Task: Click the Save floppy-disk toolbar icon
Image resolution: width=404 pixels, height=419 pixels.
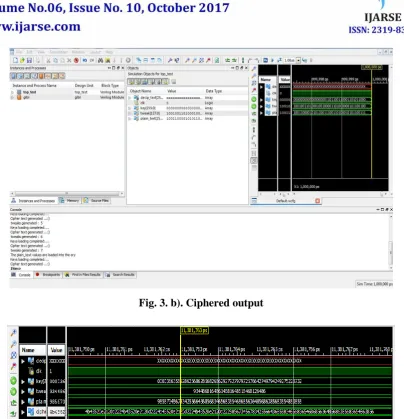Action: (x=29, y=60)
